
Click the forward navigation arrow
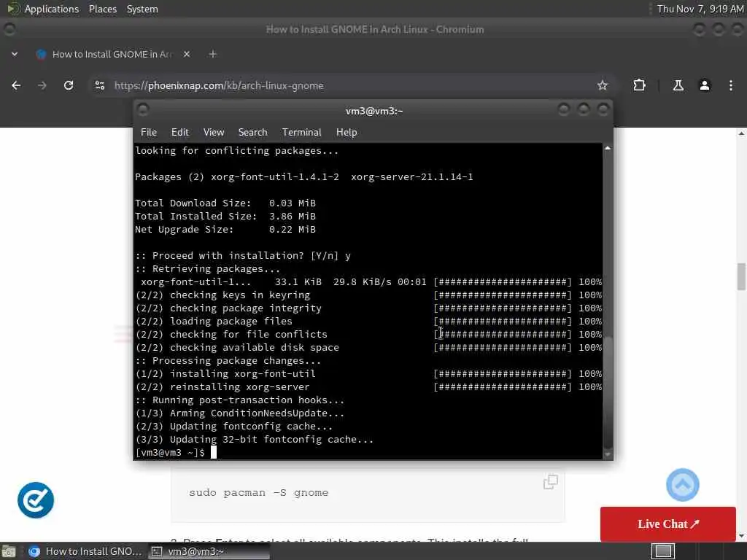tap(42, 85)
